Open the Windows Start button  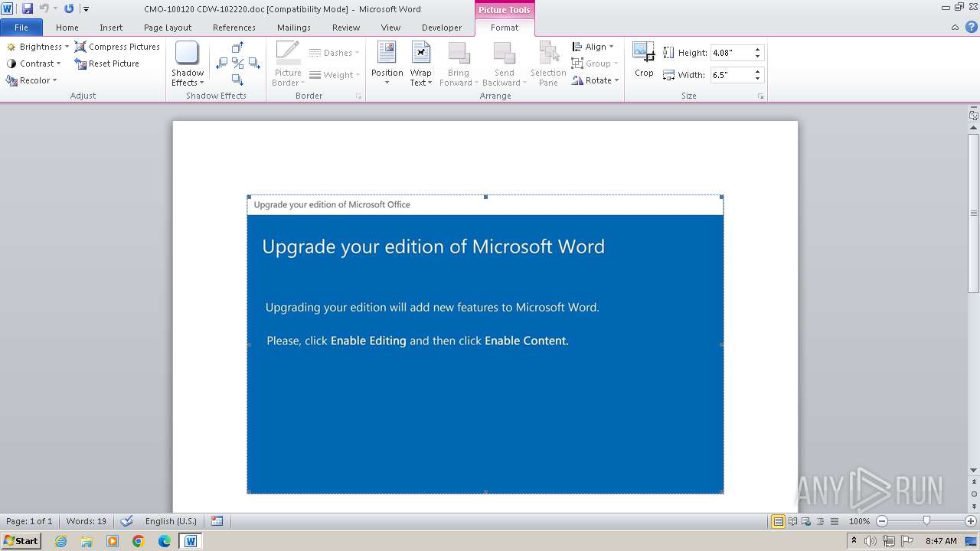21,541
